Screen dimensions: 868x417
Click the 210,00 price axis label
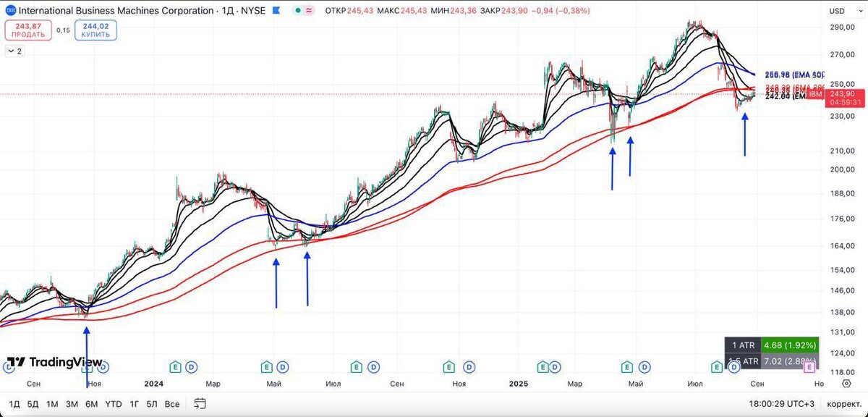[843, 151]
